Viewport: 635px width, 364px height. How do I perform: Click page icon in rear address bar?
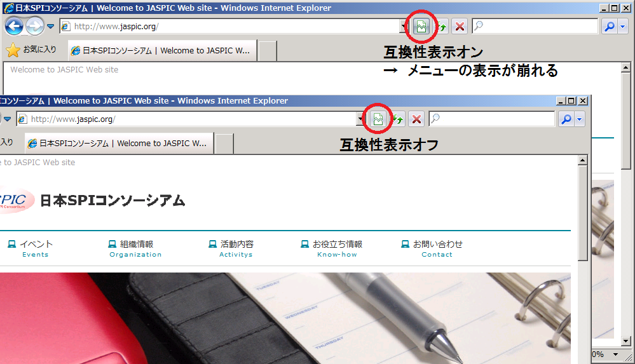[65, 26]
